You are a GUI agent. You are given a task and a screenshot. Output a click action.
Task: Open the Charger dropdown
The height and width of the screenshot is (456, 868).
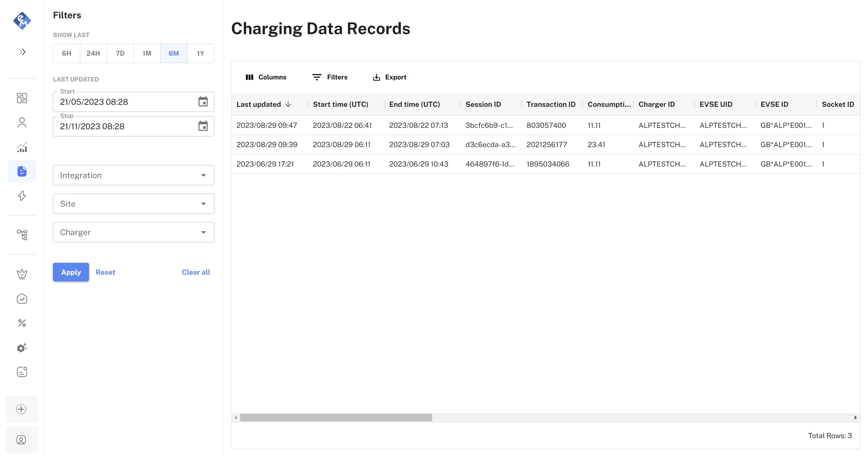[133, 232]
